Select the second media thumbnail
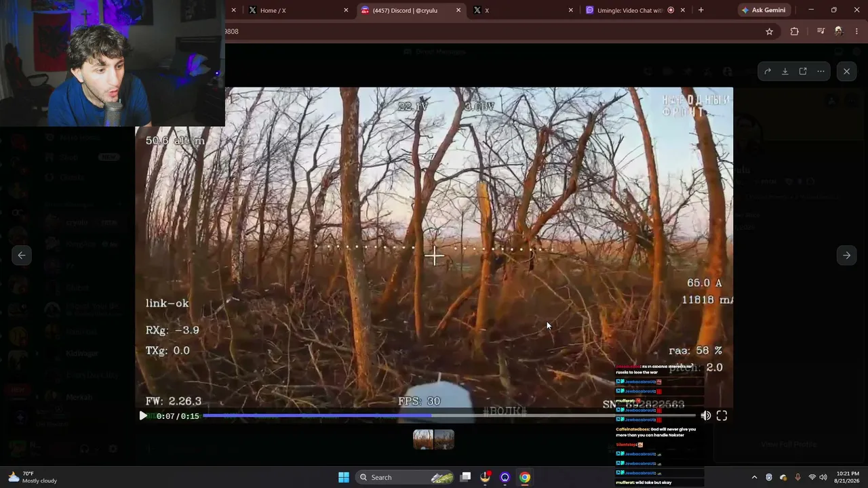This screenshot has height=488, width=868. point(444,439)
